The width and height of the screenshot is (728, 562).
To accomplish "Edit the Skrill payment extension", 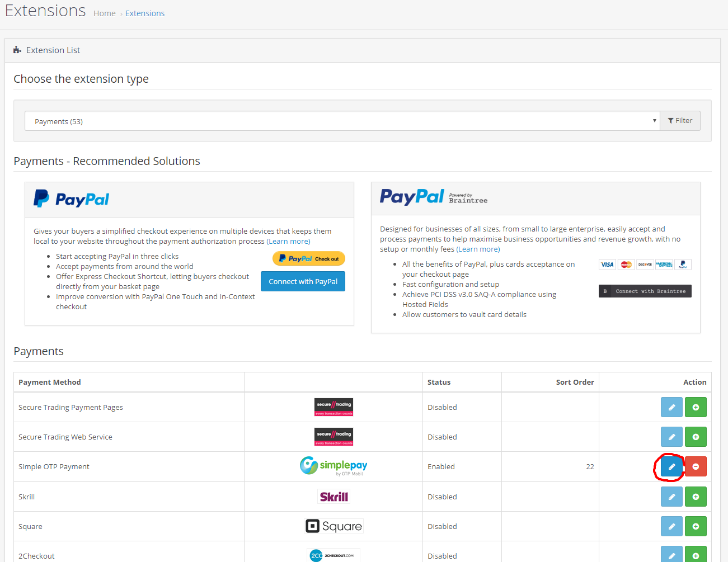I will (x=671, y=497).
